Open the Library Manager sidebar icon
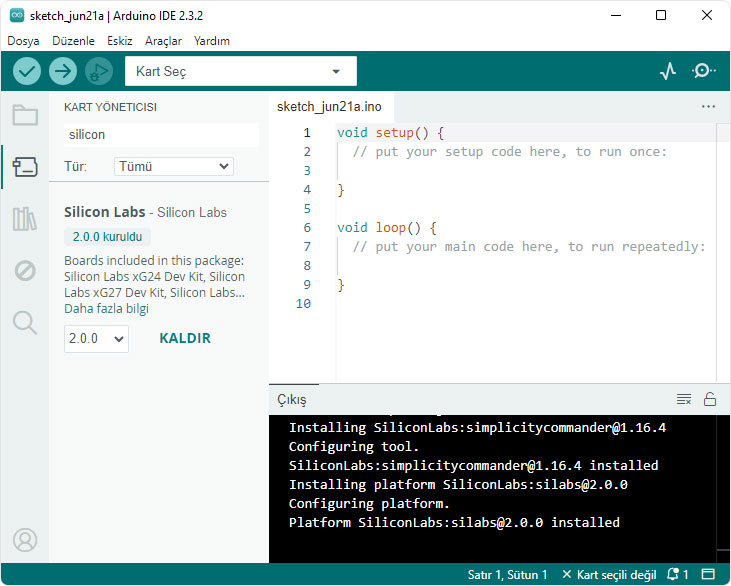 click(x=25, y=219)
